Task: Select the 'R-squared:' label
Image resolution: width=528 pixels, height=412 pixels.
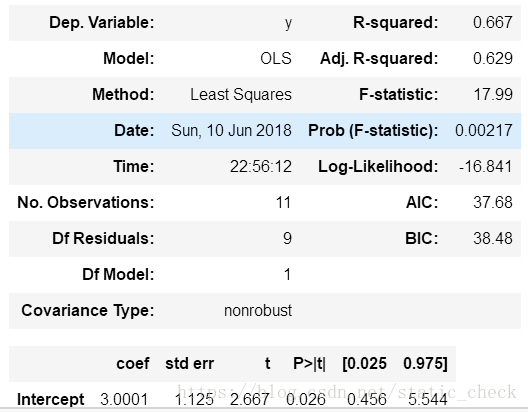Action: (x=396, y=23)
